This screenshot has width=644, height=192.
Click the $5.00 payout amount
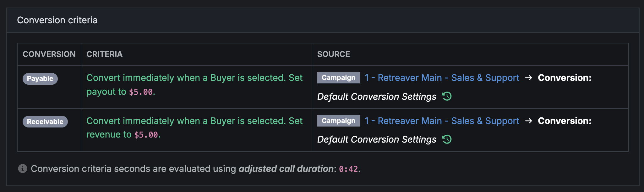tap(141, 92)
